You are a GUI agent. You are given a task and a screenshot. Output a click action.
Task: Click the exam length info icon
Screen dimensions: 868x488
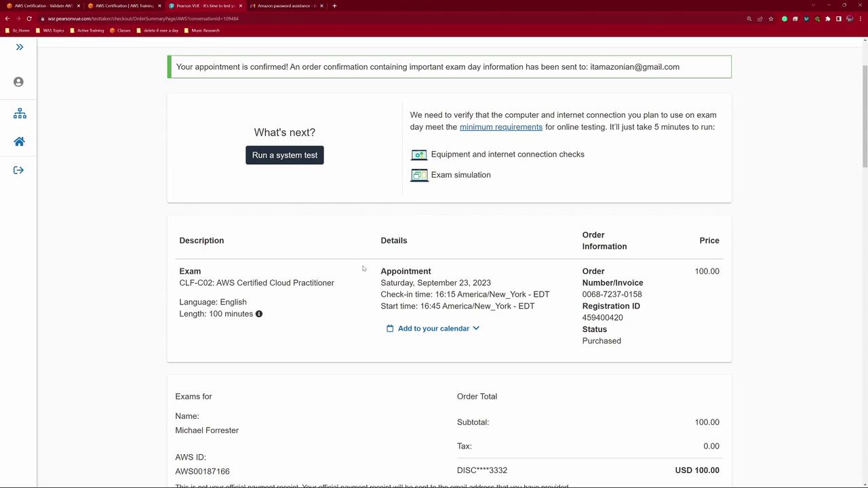[259, 314]
